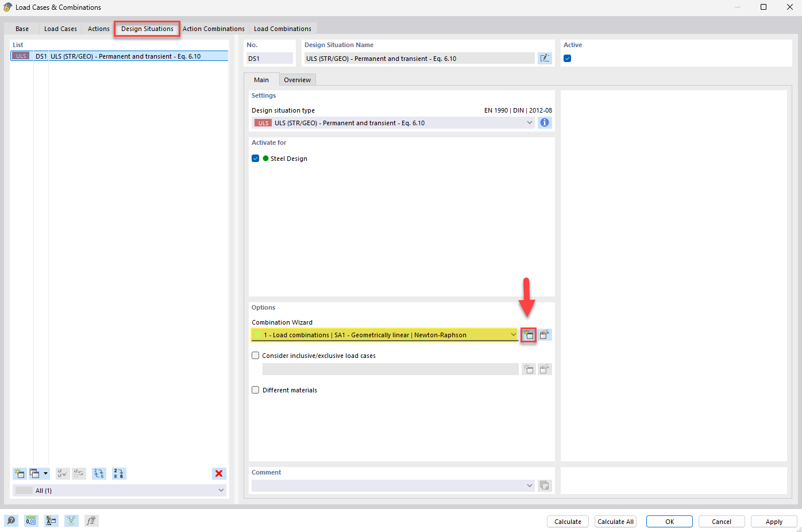Open the Combination Wizard dropdown list
The width and height of the screenshot is (802, 532).
coord(513,334)
